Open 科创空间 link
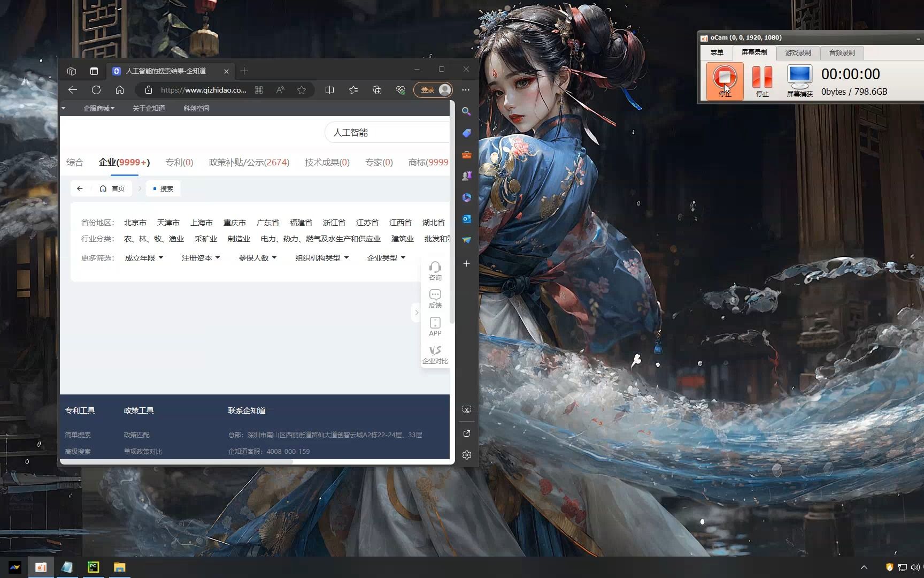Screen dimensions: 924x578 click(x=196, y=108)
